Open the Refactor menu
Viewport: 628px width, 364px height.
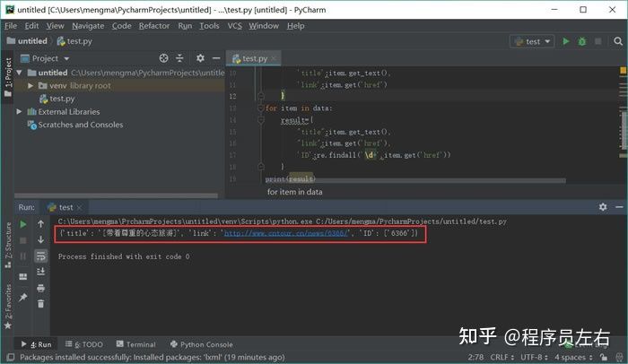pyautogui.click(x=154, y=26)
